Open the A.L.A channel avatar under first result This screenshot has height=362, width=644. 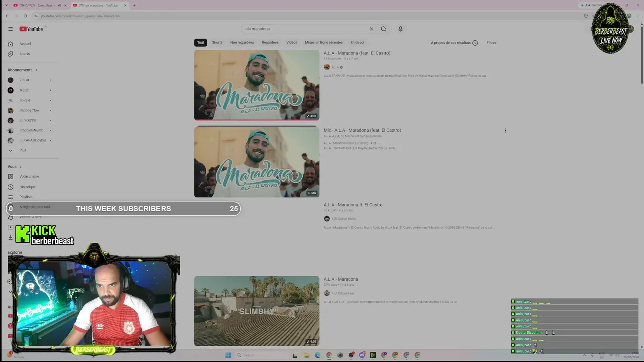click(x=327, y=67)
